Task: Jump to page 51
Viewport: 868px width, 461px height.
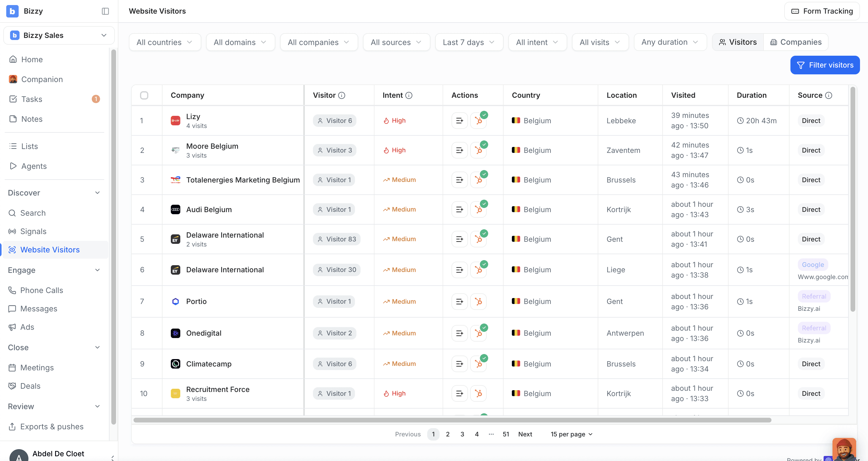Action: pyautogui.click(x=506, y=434)
